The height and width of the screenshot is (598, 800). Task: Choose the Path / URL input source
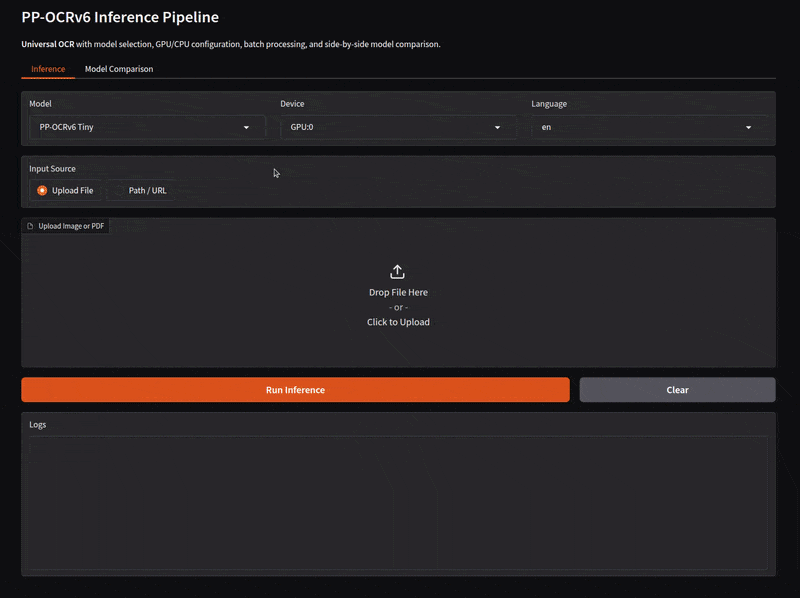point(141,190)
